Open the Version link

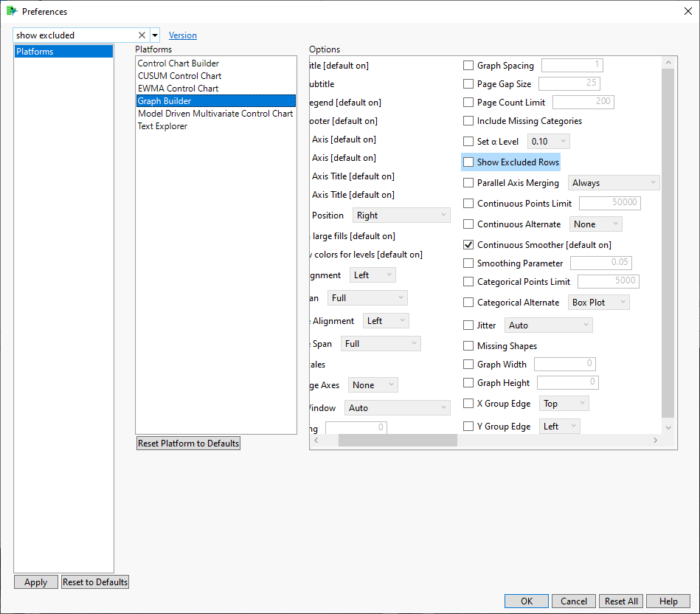tap(183, 35)
